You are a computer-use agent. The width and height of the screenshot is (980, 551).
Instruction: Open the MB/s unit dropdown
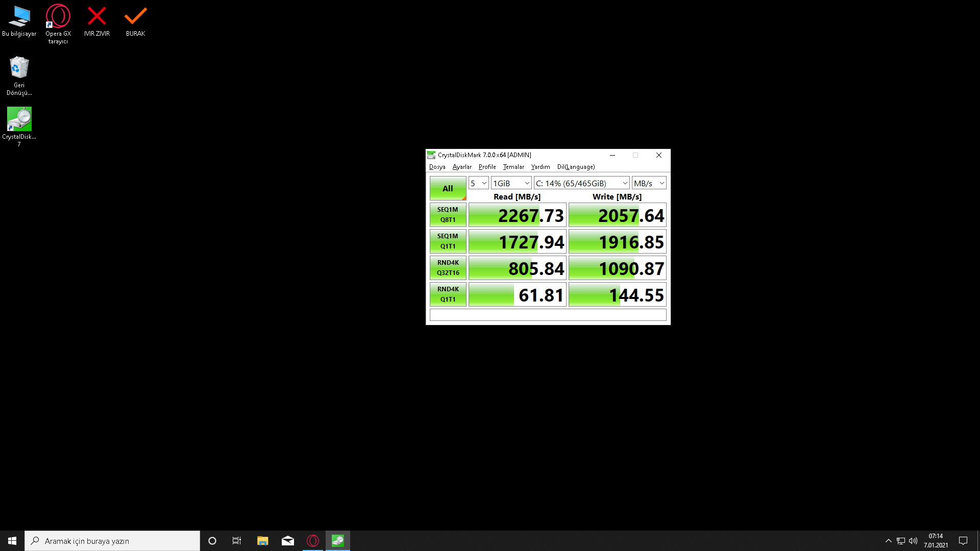649,183
